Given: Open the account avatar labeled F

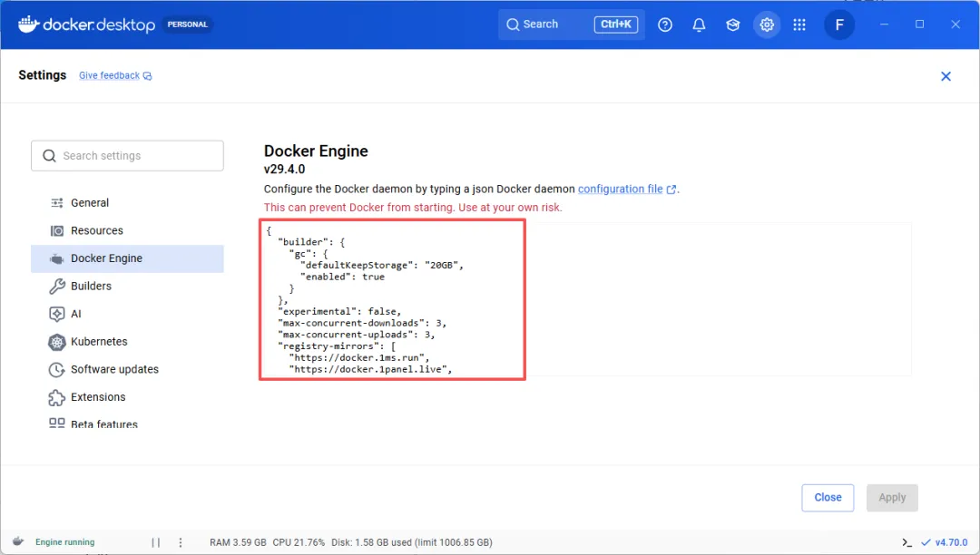Looking at the screenshot, I should click(x=838, y=24).
